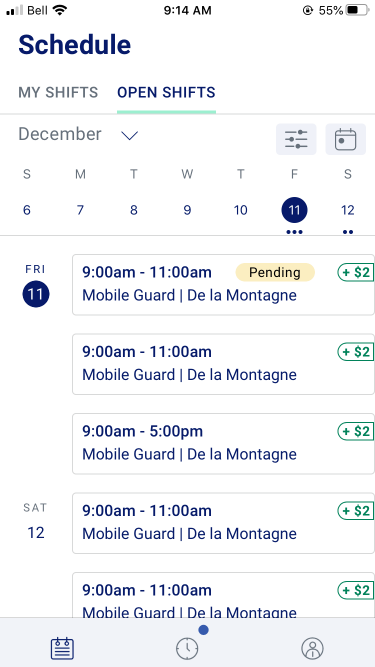Image resolution: width=375 pixels, height=667 pixels.
Task: Open the shift filter sliders icon
Action: (296, 139)
